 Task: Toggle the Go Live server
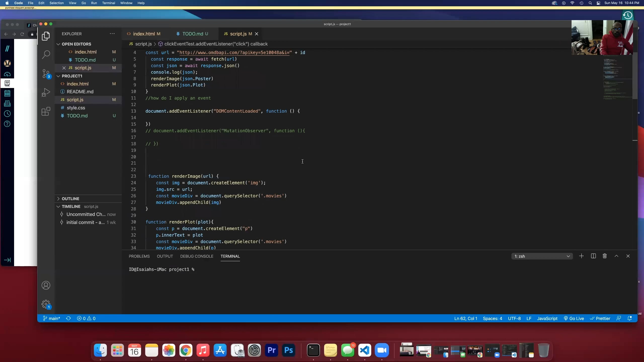click(574, 318)
